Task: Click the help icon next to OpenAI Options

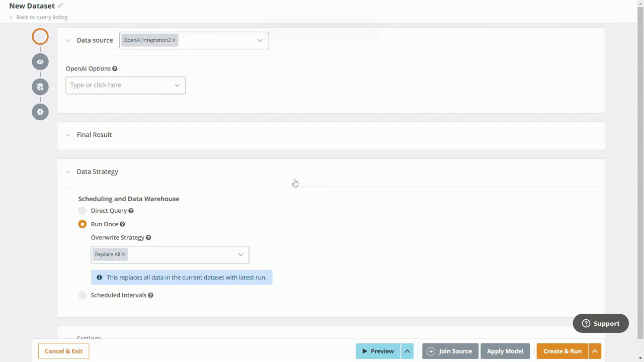Action: 115,69
